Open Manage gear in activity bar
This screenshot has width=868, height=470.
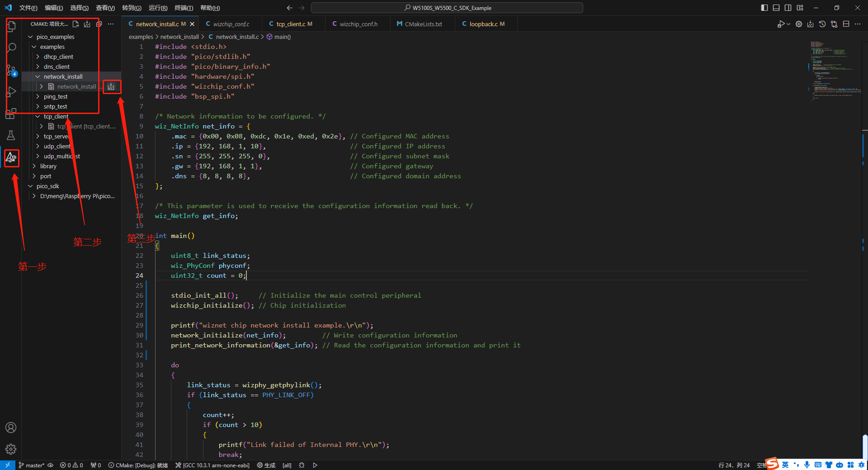click(11, 449)
